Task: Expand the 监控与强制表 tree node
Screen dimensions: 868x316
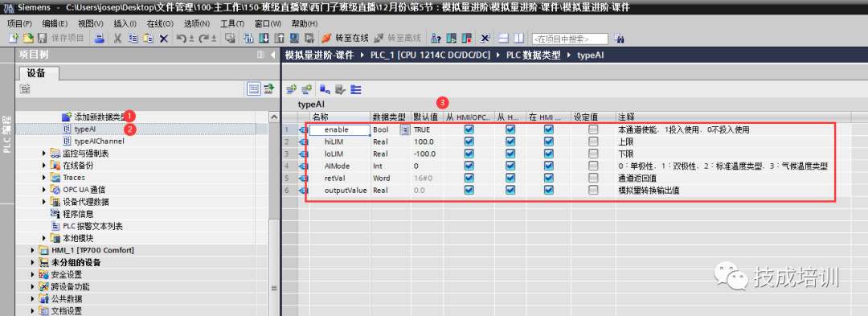Action: [44, 154]
